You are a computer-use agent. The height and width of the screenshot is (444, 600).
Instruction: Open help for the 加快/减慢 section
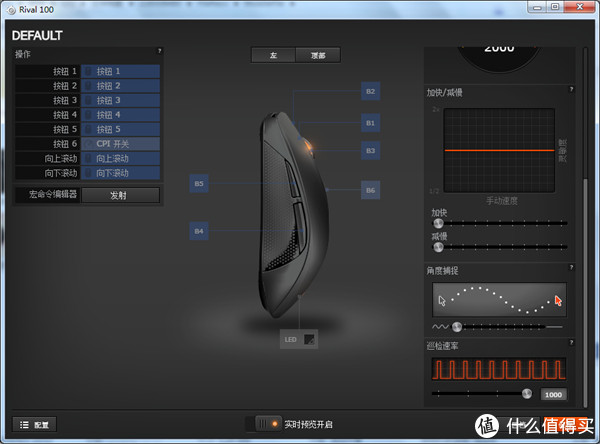pyautogui.click(x=571, y=89)
